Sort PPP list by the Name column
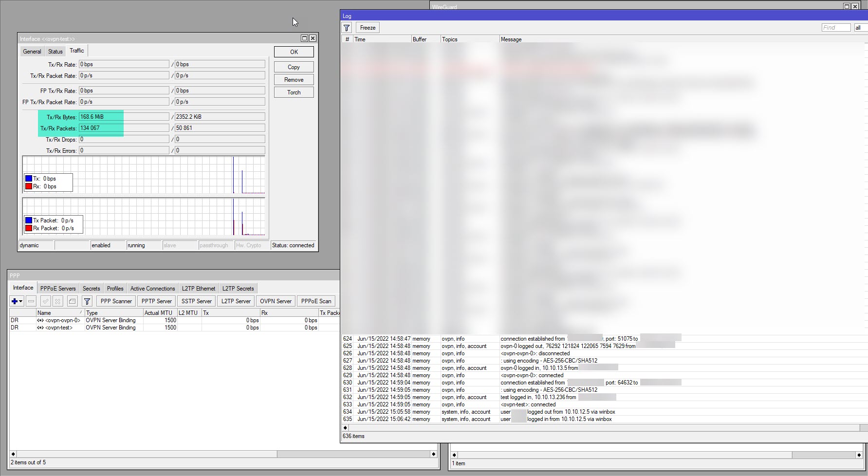 60,313
